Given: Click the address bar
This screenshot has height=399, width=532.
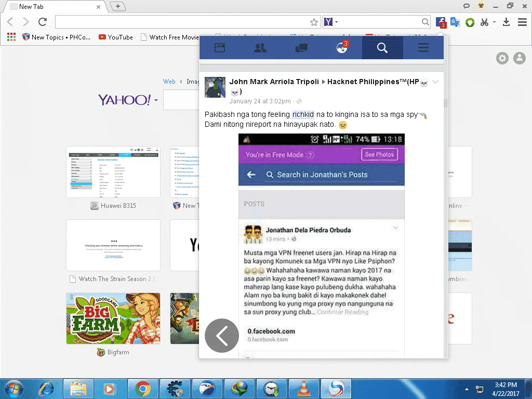Looking at the screenshot, I should (x=183, y=22).
